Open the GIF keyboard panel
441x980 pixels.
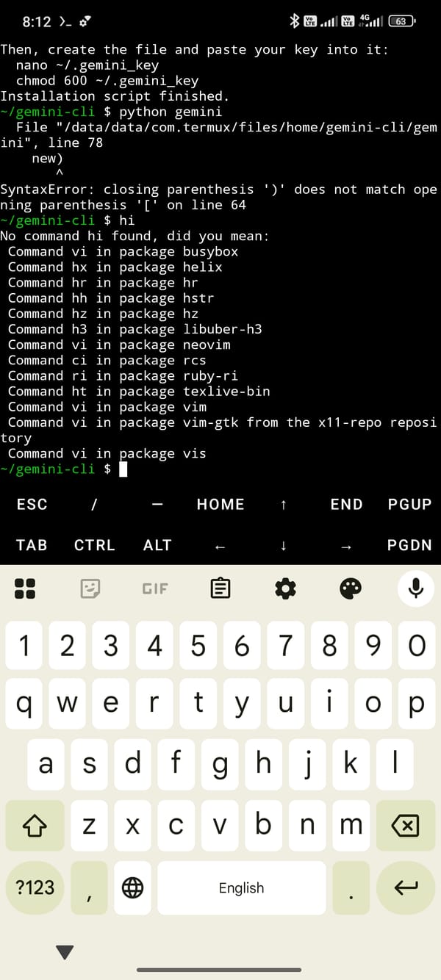pyautogui.click(x=155, y=588)
